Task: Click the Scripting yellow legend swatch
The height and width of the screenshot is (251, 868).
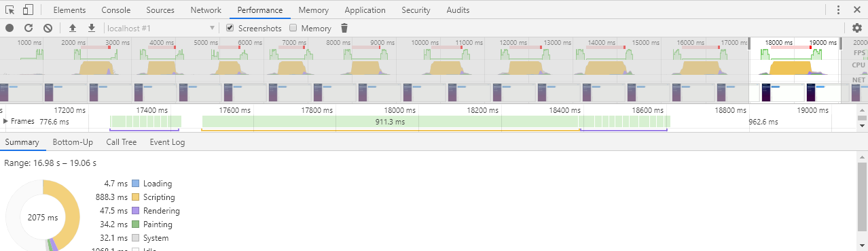Action: click(x=135, y=197)
